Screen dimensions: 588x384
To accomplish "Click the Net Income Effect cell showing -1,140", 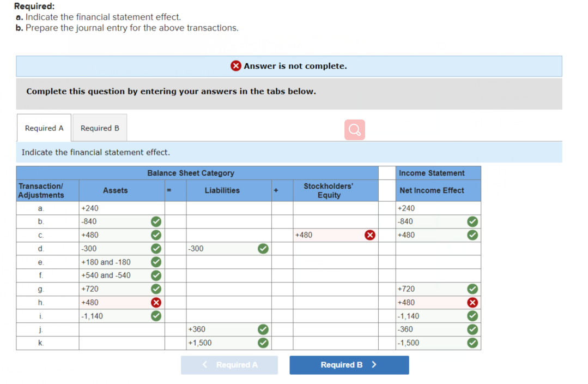I will (x=431, y=316).
